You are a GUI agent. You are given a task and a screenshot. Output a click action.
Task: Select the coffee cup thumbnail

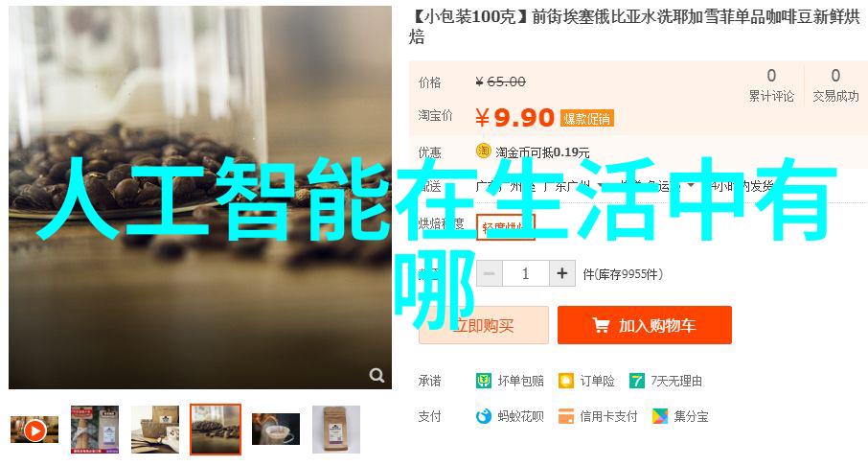(276, 430)
